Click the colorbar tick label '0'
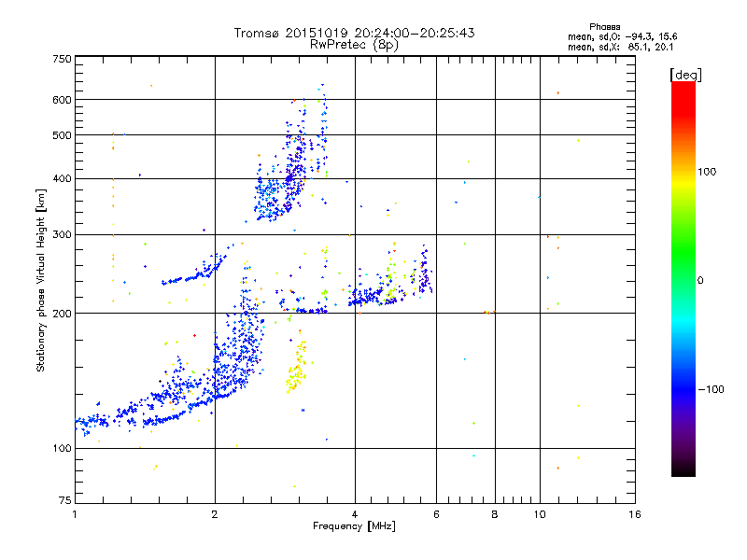747x560 pixels. 700,281
